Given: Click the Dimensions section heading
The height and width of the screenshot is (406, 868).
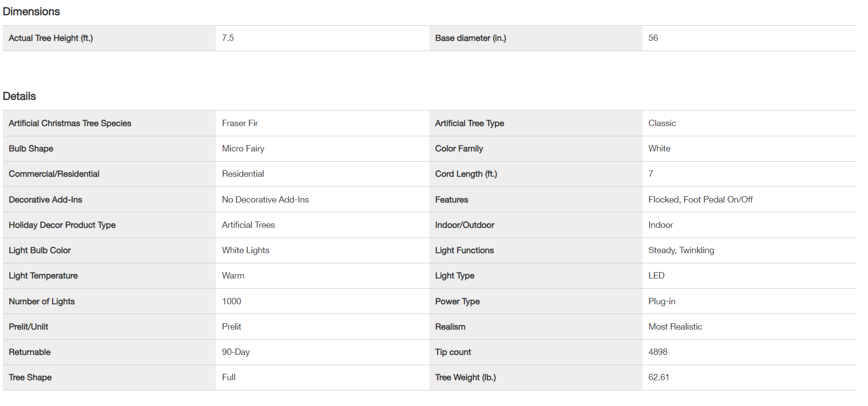Looking at the screenshot, I should click(31, 12).
